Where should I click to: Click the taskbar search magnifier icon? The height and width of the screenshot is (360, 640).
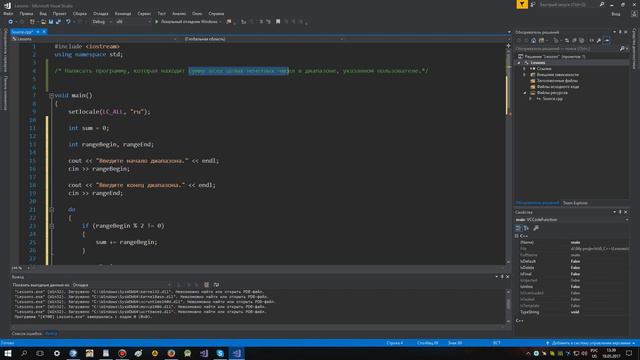(24, 353)
